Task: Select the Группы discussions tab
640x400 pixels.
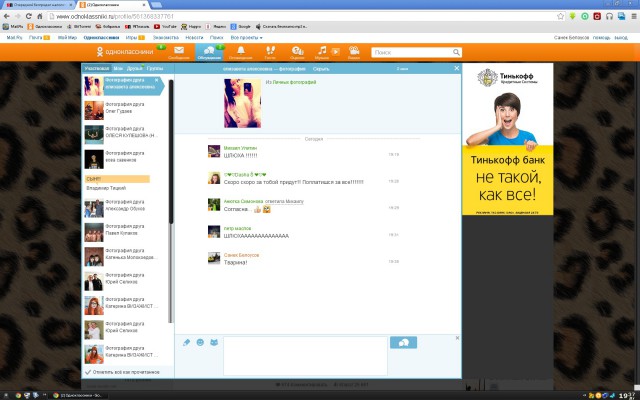Action: [x=155, y=69]
